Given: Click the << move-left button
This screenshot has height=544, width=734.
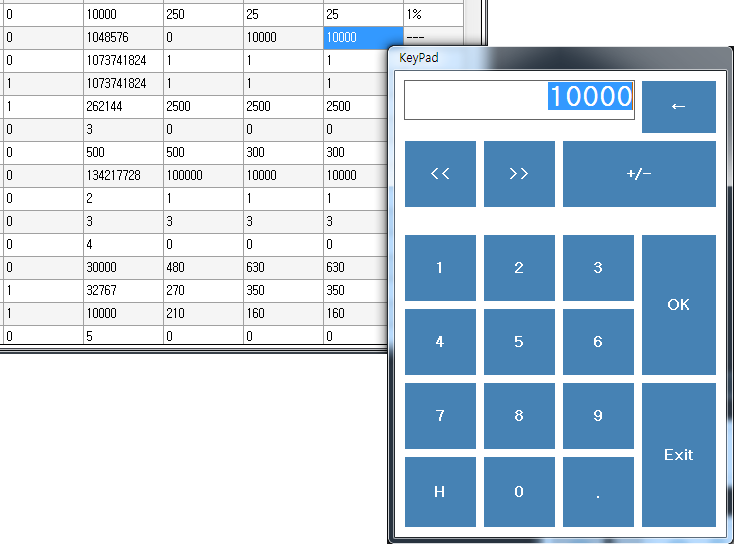Looking at the screenshot, I should [440, 174].
